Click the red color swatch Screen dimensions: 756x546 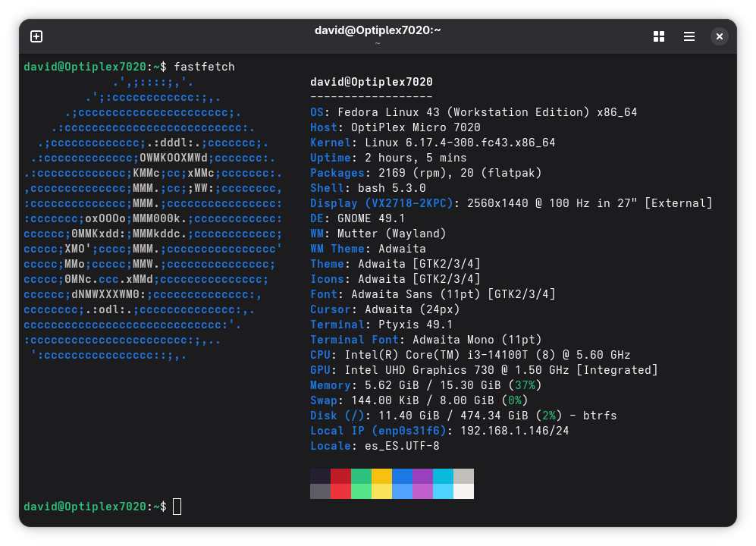click(340, 483)
